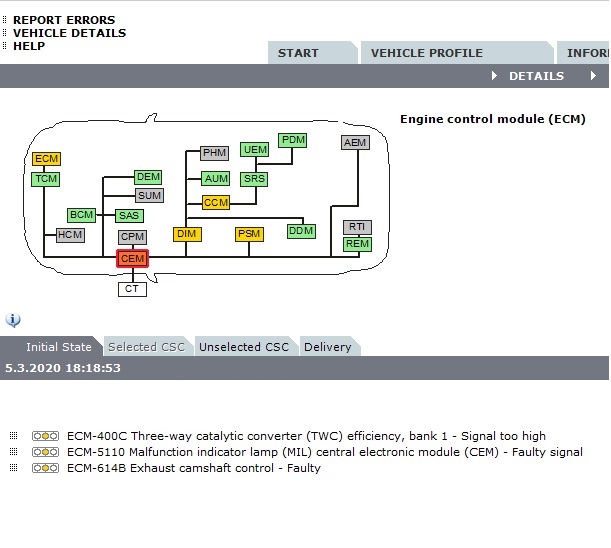The height and width of the screenshot is (548, 611).
Task: Select the PDM module box
Action: coord(293,140)
